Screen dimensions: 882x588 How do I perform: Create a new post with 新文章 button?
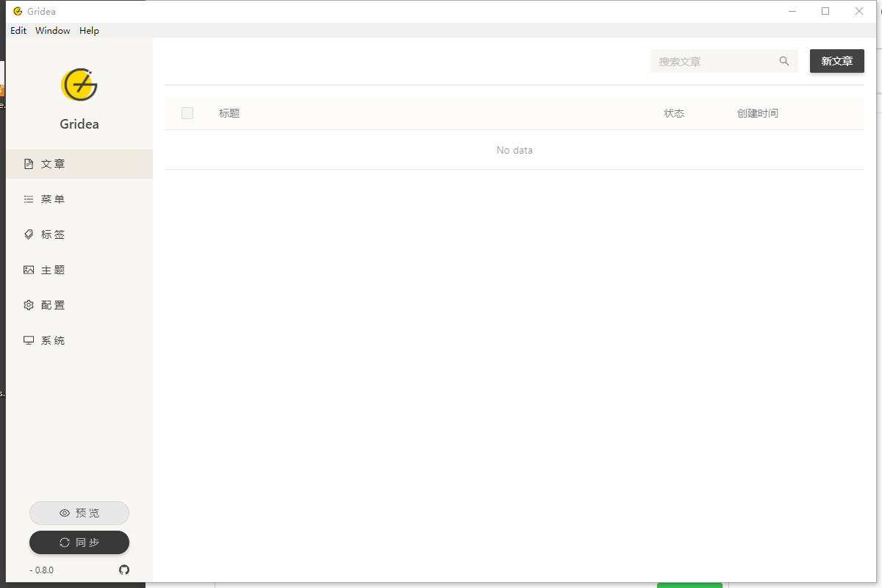(836, 61)
